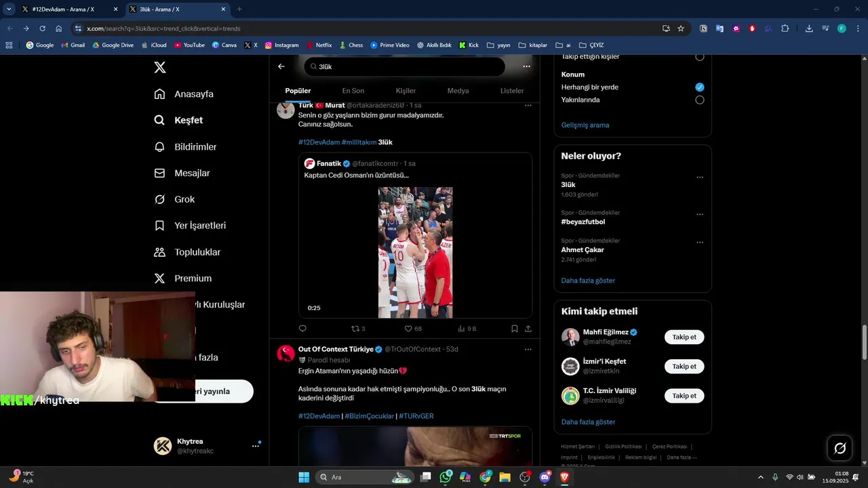
Task: Switch to the Kişiler tab
Action: click(x=406, y=91)
